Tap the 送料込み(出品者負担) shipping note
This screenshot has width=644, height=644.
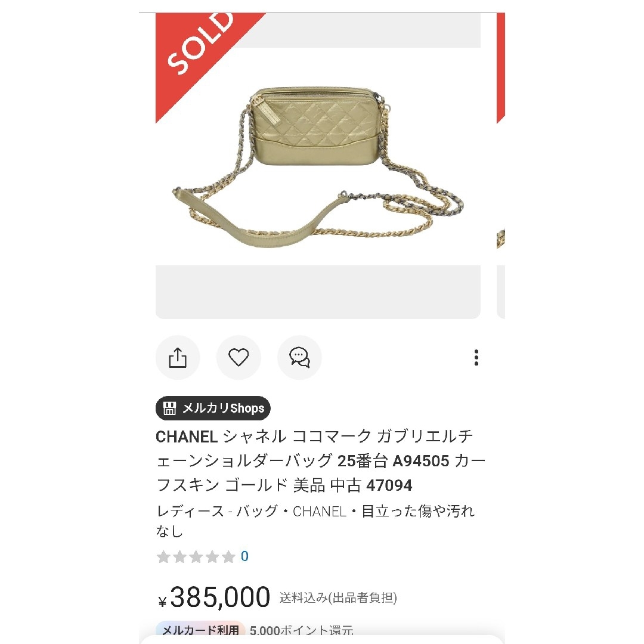(x=338, y=597)
